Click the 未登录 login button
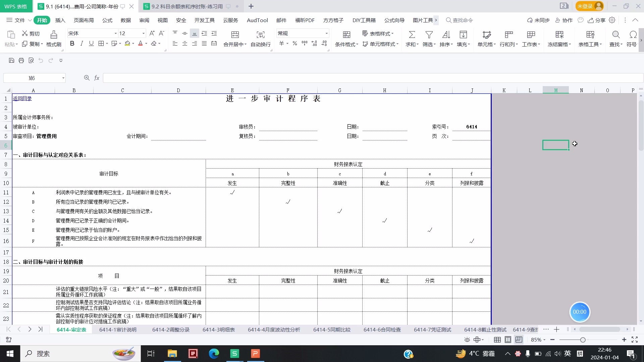Image resolution: width=644 pixels, height=362 pixels. pos(589,6)
